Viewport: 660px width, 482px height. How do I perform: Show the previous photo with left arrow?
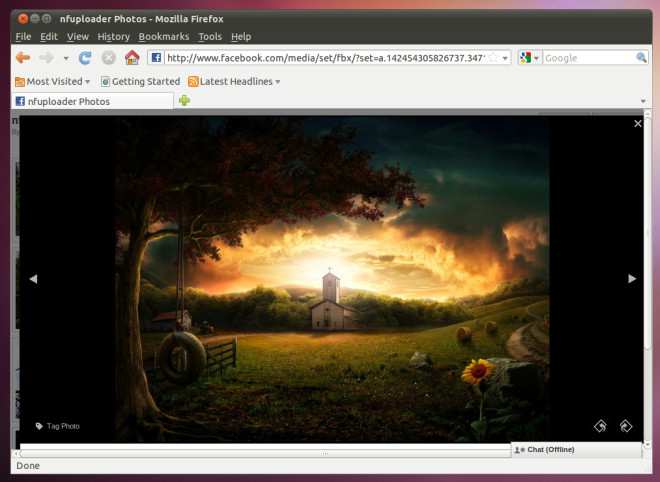click(33, 279)
